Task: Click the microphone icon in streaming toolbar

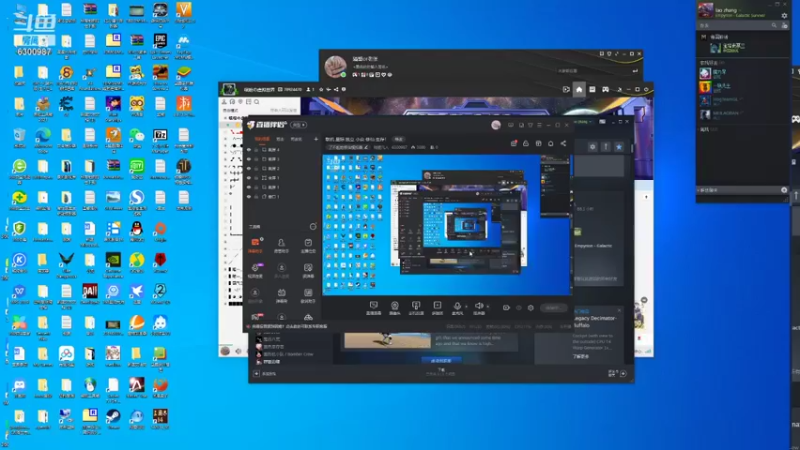Action: pyautogui.click(x=457, y=306)
